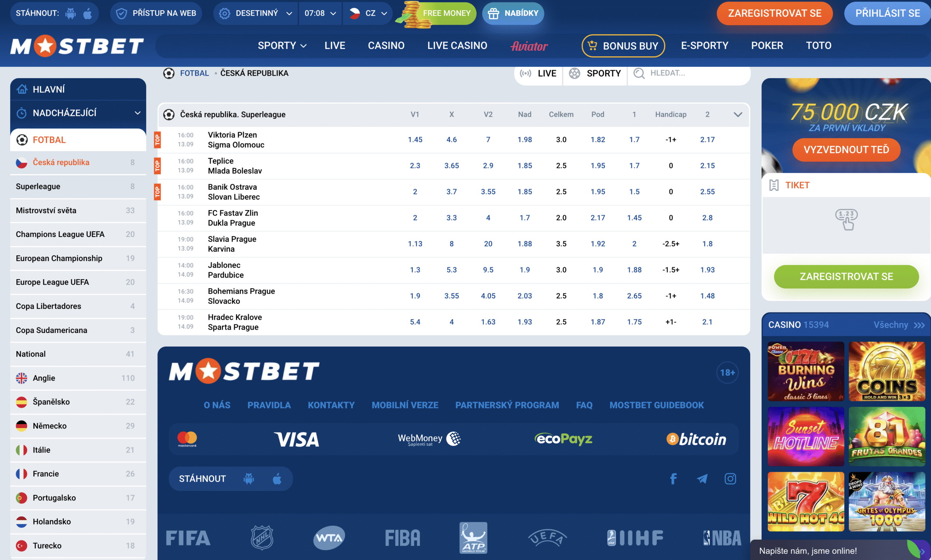This screenshot has height=560, width=931.
Task: Click the Tiket receipt icon
Action: click(774, 185)
